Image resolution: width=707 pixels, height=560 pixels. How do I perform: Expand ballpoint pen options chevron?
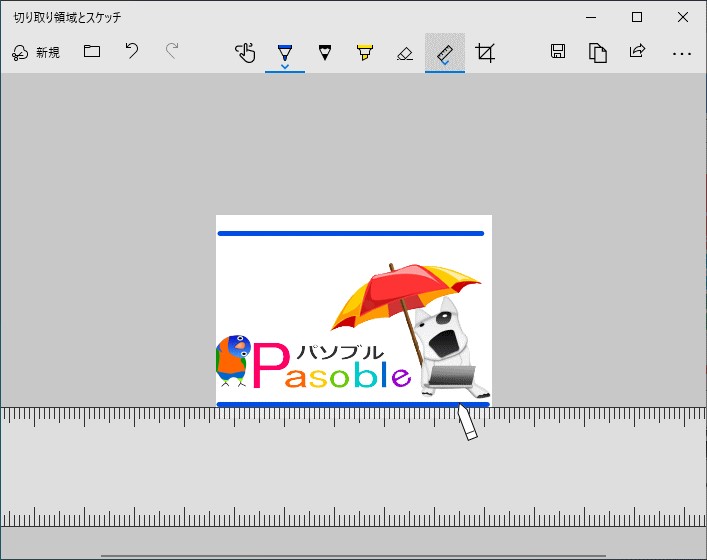tap(285, 67)
